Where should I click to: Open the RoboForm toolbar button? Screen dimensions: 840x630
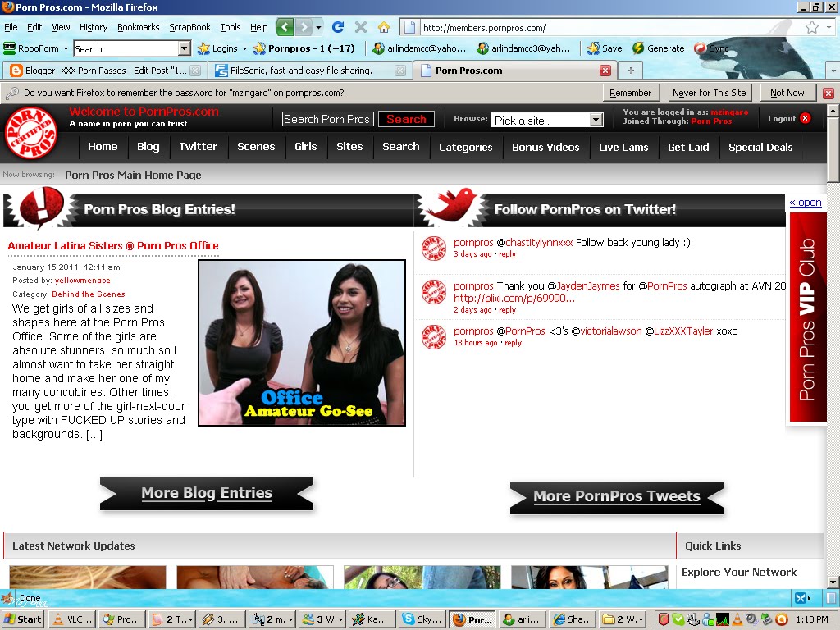pyautogui.click(x=36, y=48)
